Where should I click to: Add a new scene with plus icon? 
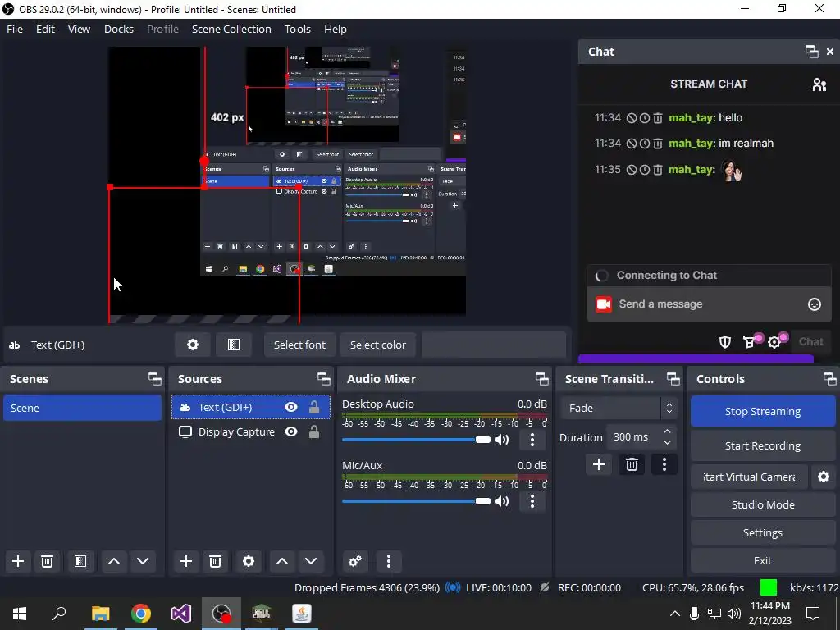pos(18,561)
